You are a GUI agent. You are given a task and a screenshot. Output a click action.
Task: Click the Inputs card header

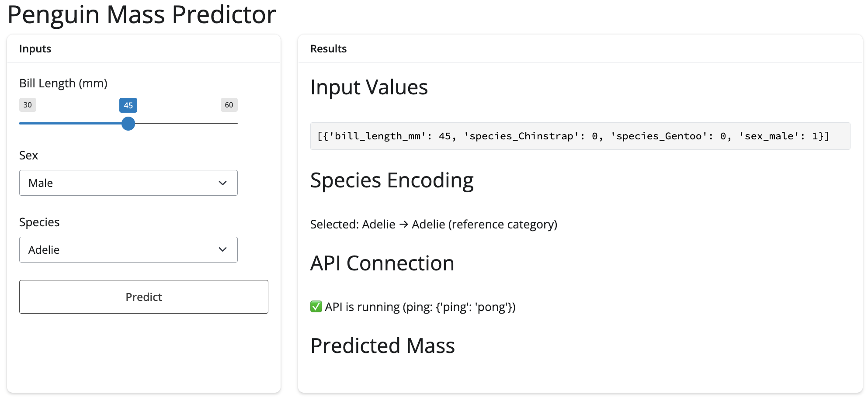tap(35, 49)
